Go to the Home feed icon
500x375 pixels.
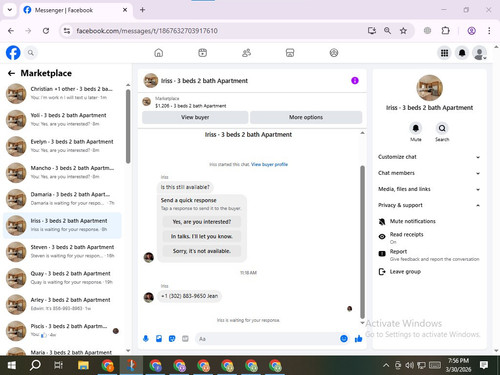tap(159, 53)
